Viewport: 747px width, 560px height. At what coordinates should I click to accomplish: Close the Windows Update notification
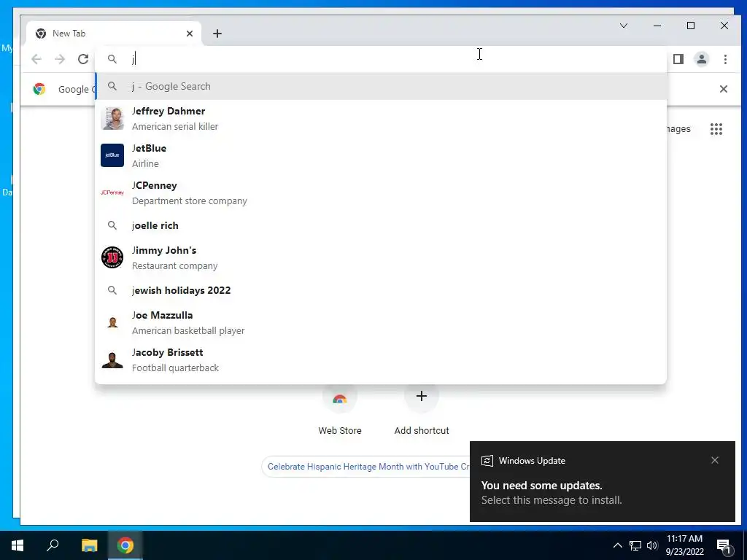tap(715, 460)
